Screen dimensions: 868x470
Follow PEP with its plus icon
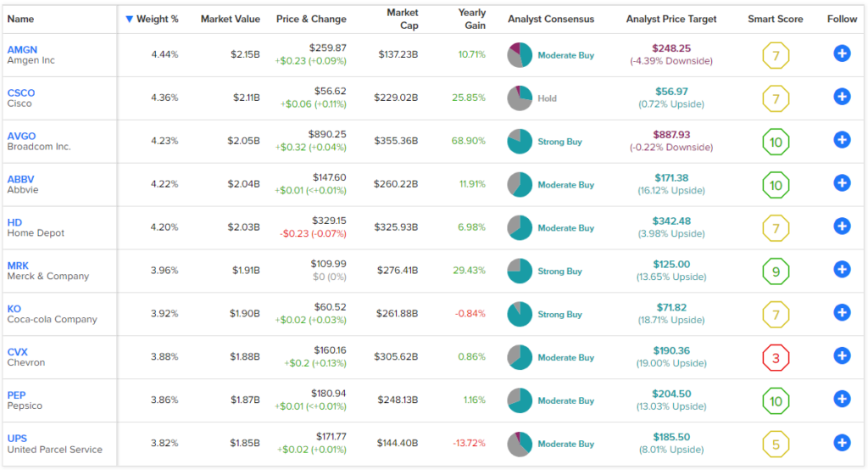(842, 400)
